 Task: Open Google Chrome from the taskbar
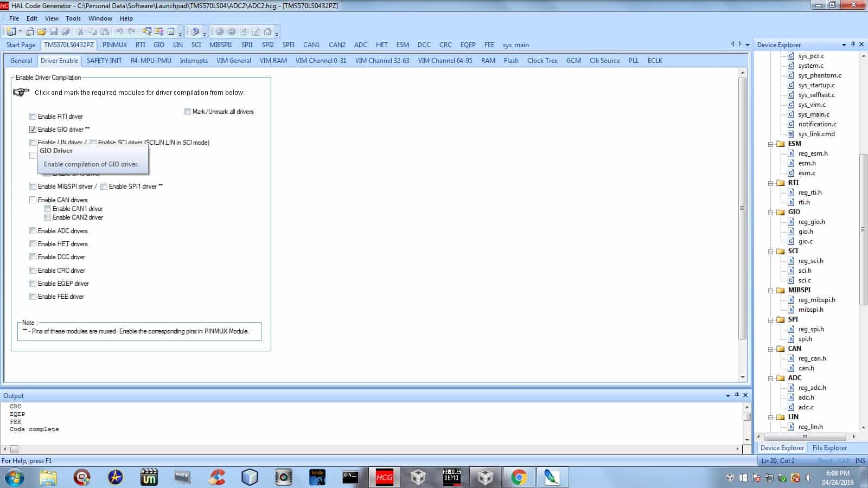519,477
